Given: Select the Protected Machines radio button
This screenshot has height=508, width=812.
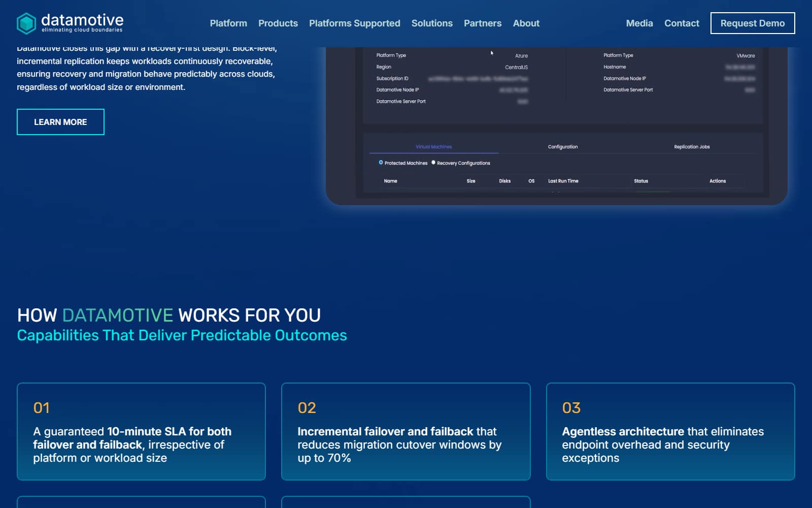Looking at the screenshot, I should (x=381, y=163).
